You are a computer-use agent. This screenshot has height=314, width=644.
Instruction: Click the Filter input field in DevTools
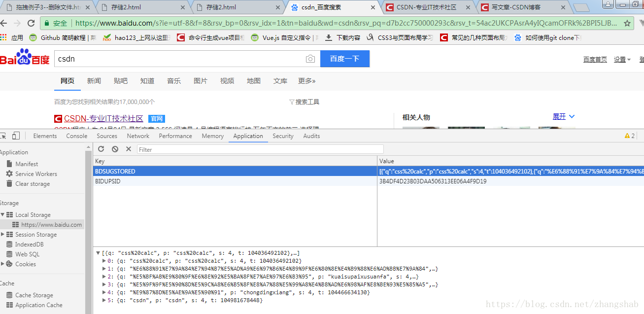pos(260,149)
